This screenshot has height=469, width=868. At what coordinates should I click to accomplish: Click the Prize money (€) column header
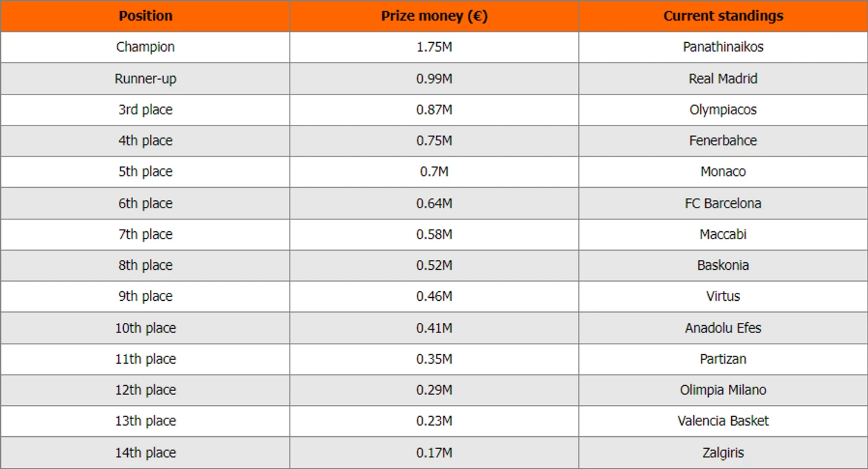[x=434, y=16]
